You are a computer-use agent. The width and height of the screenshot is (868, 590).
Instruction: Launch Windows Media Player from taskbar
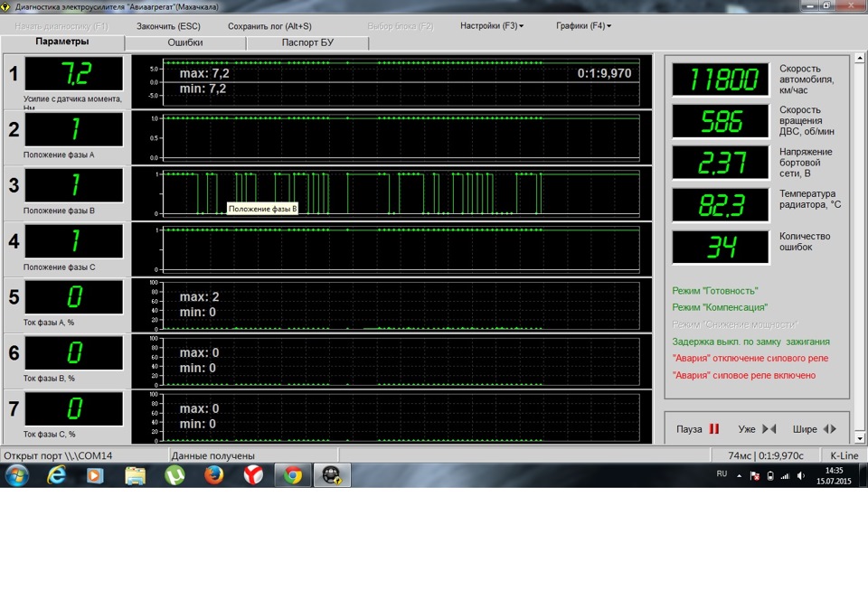click(95, 475)
